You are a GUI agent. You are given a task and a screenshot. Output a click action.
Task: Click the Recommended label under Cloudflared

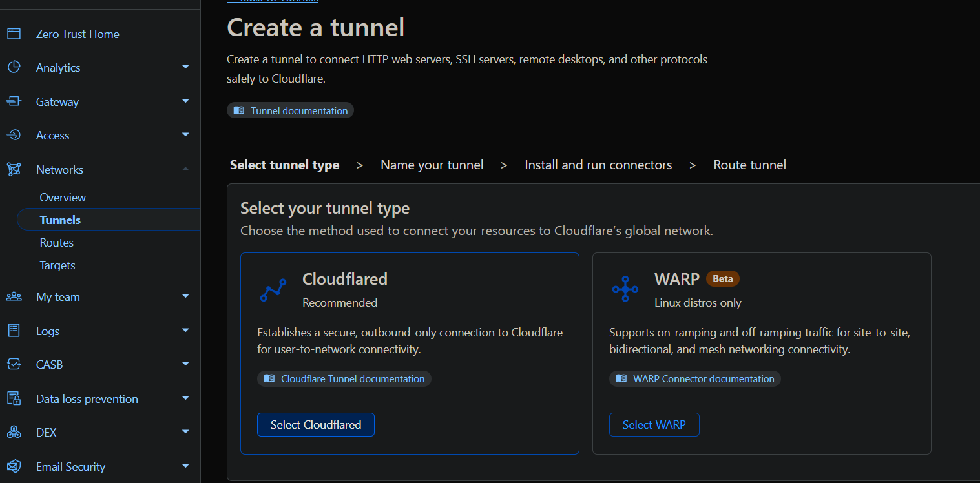pyautogui.click(x=340, y=302)
